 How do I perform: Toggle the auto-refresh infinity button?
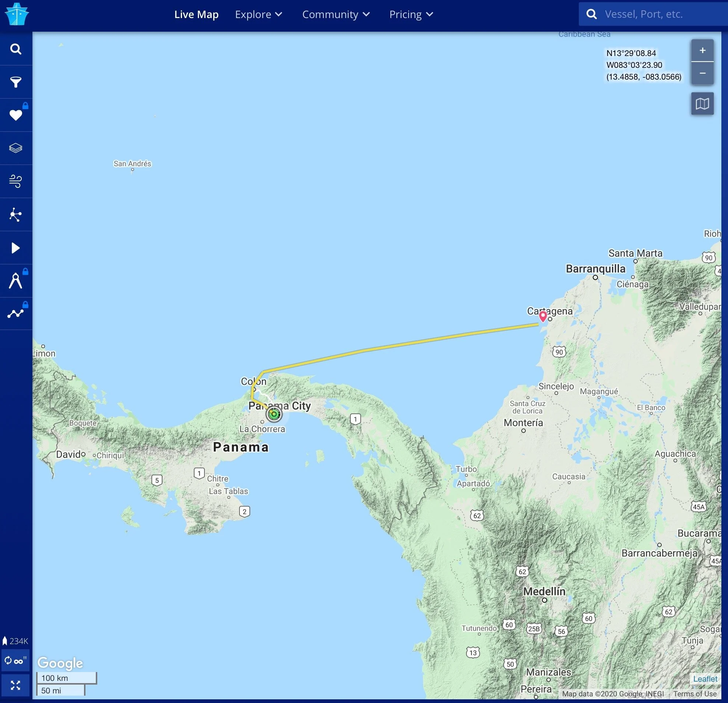15,661
